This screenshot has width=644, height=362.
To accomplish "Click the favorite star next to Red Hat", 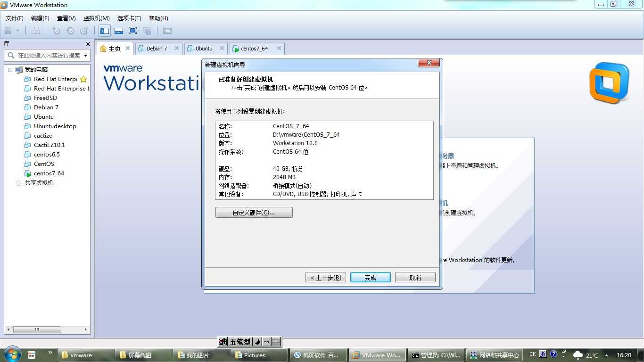I will [83, 79].
